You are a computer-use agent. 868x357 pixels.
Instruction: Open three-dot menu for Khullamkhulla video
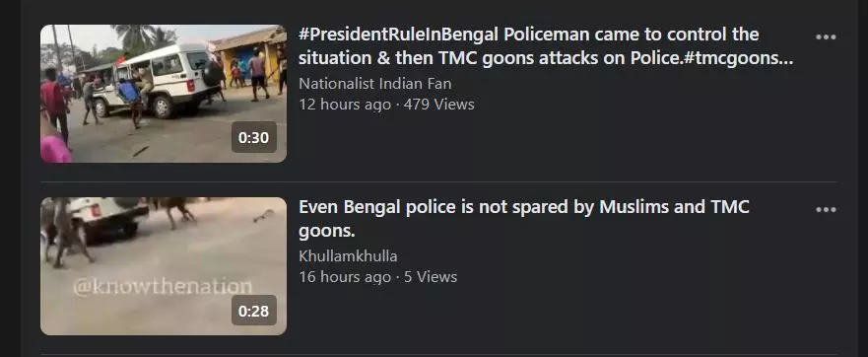pos(826,209)
